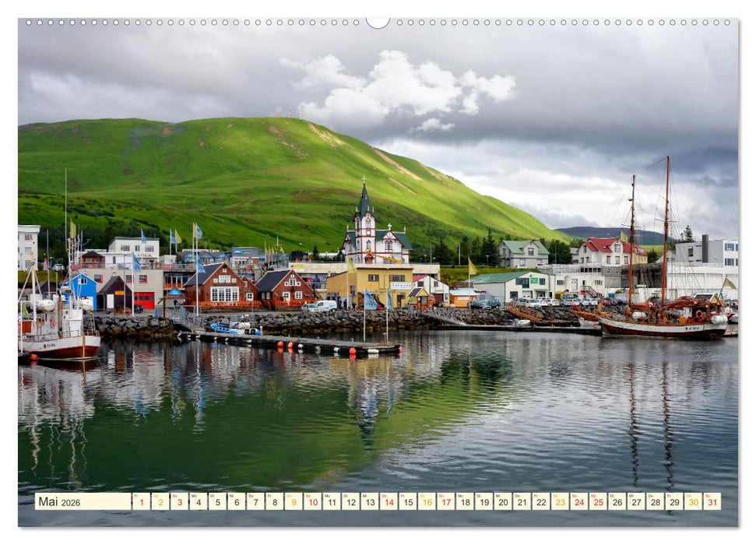Click the red Sunday 3 date cell
Image resolution: width=756 pixels, height=545 pixels.
179,501
